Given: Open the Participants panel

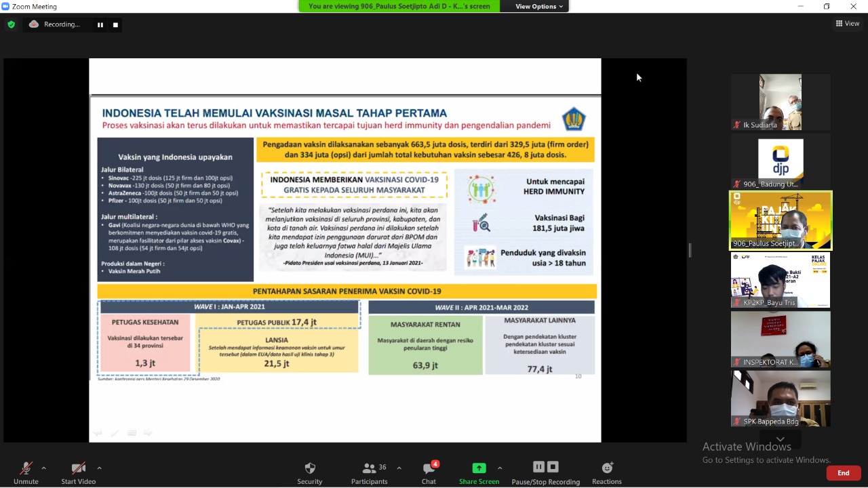Looking at the screenshot, I should click(370, 472).
